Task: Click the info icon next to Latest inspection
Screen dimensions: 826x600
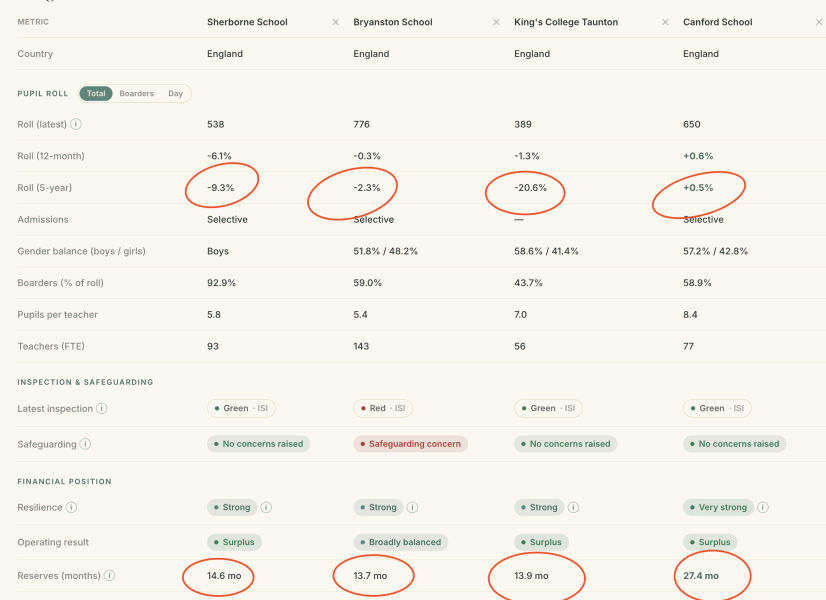Action: pos(102,409)
